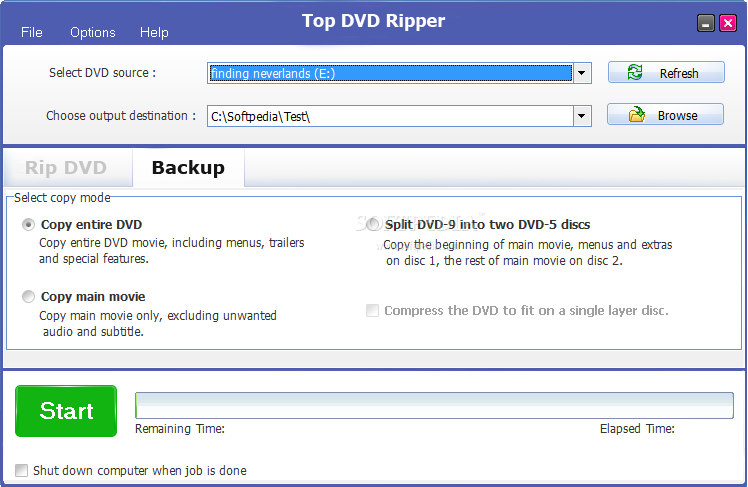Close the Top DVD Ripper window

coord(728,23)
